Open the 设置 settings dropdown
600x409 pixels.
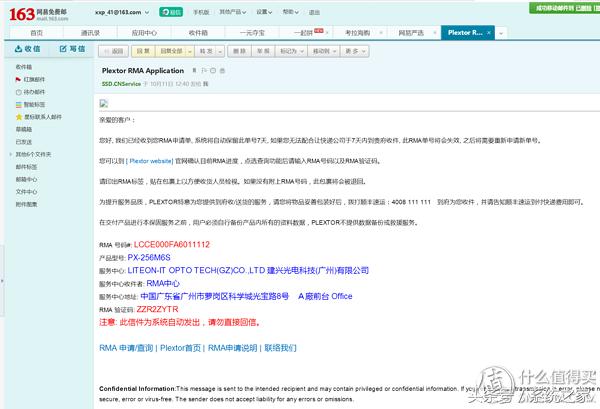[264, 12]
